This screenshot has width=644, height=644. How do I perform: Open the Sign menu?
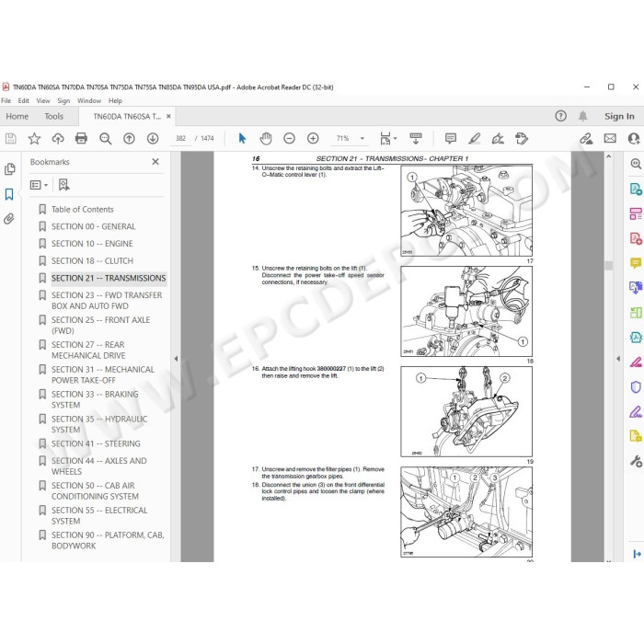pyautogui.click(x=63, y=100)
